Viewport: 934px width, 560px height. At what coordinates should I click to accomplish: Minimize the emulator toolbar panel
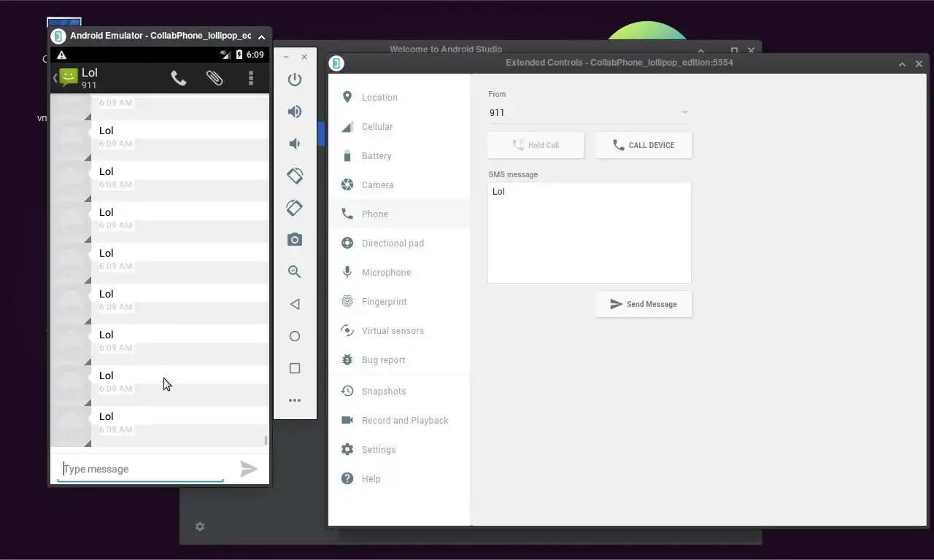(x=286, y=57)
